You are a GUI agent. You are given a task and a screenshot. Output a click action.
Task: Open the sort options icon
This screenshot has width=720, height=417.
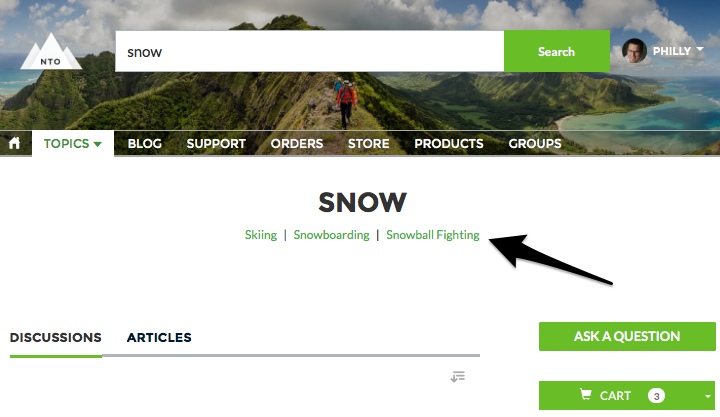click(458, 377)
